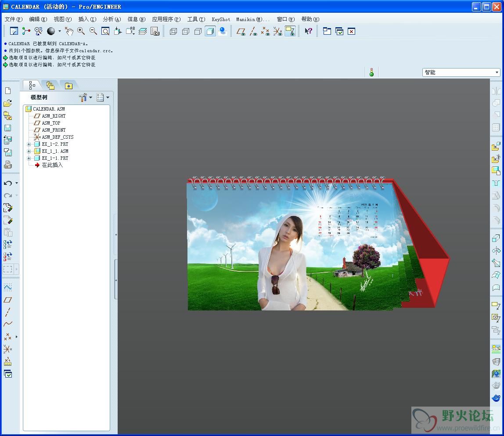Click the Refit to screen icon

(105, 31)
